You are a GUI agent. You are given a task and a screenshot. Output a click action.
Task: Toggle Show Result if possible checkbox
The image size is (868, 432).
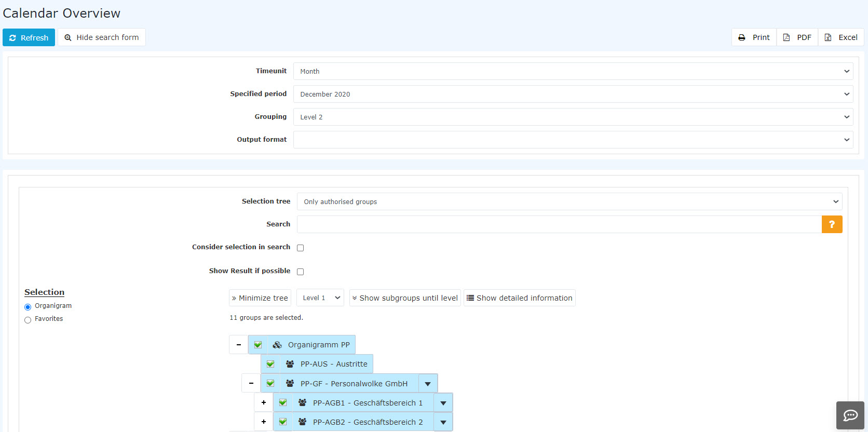300,272
